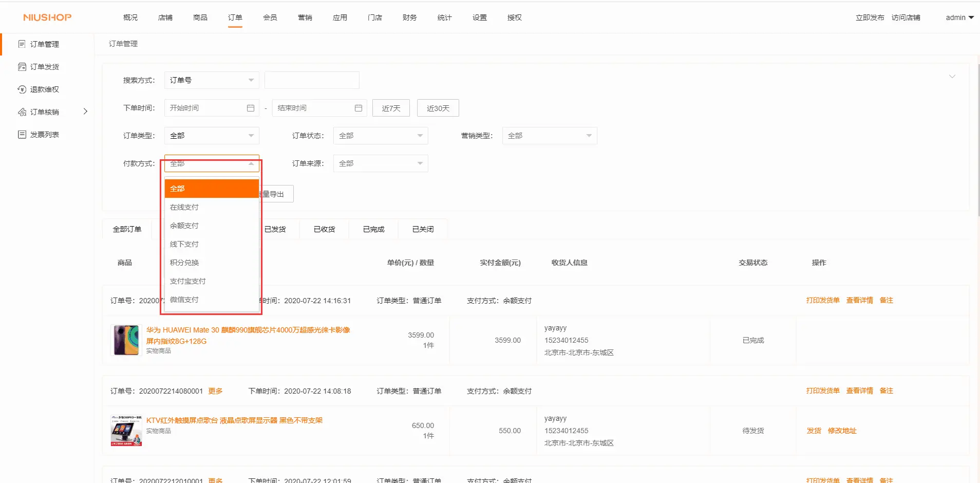980x483 pixels.
Task: Expand 订单核销 sidebar submenu arrow
Action: [85, 112]
